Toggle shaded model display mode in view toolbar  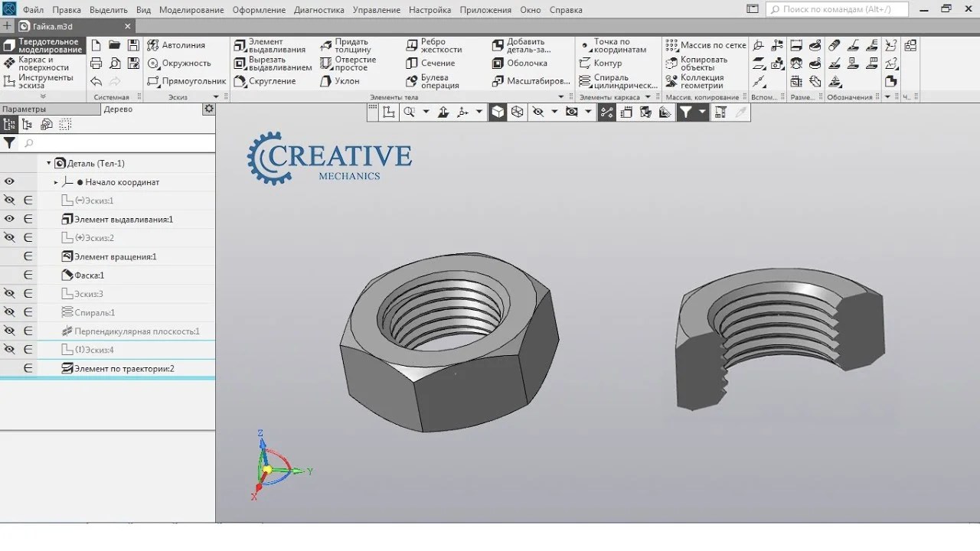click(x=498, y=112)
